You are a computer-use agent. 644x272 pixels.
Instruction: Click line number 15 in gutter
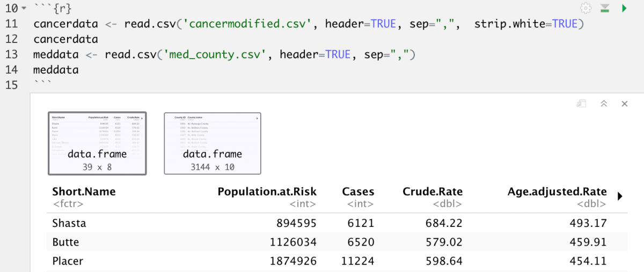(x=12, y=85)
